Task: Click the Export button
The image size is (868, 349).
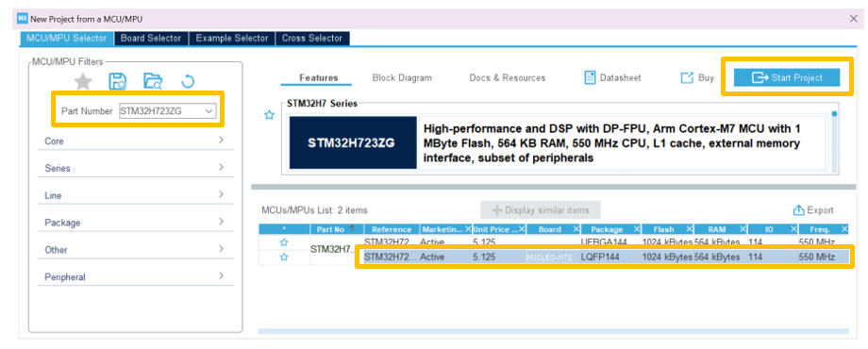Action: click(813, 210)
